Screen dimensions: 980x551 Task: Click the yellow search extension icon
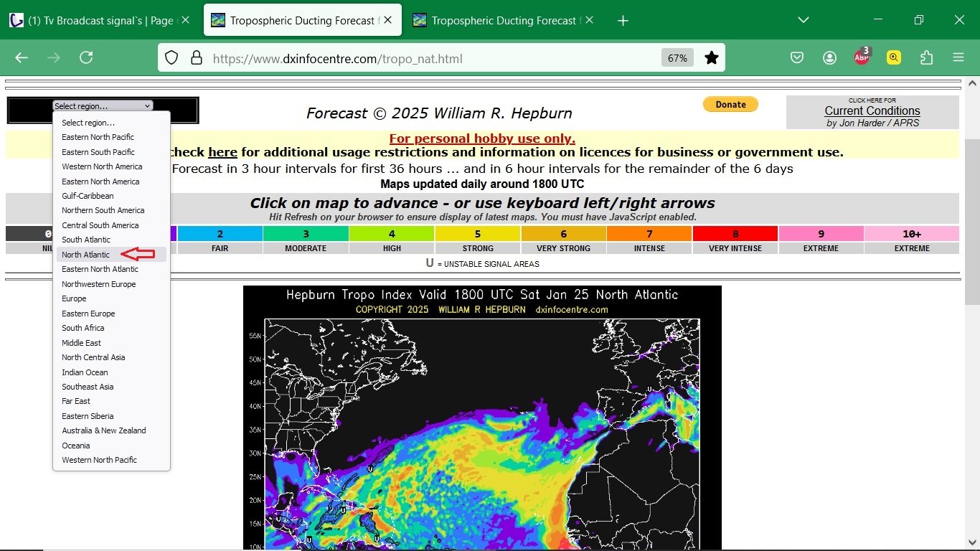[x=894, y=58]
